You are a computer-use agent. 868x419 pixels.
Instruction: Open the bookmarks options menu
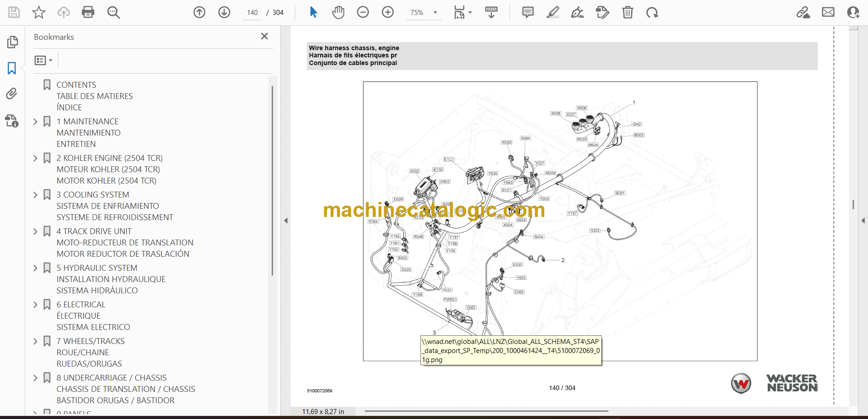click(44, 60)
